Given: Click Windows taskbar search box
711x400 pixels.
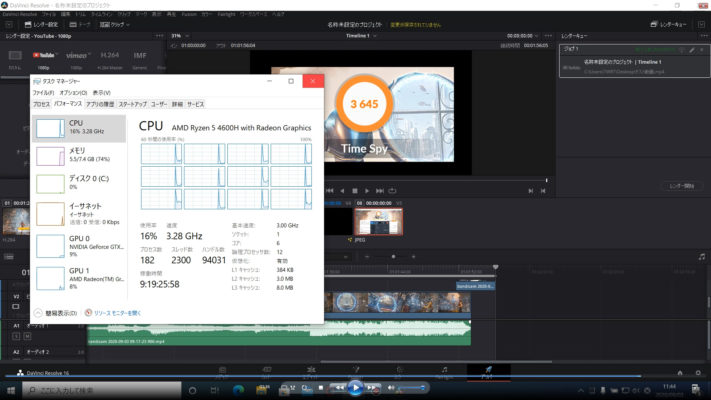Looking at the screenshot, I should pyautogui.click(x=102, y=390).
